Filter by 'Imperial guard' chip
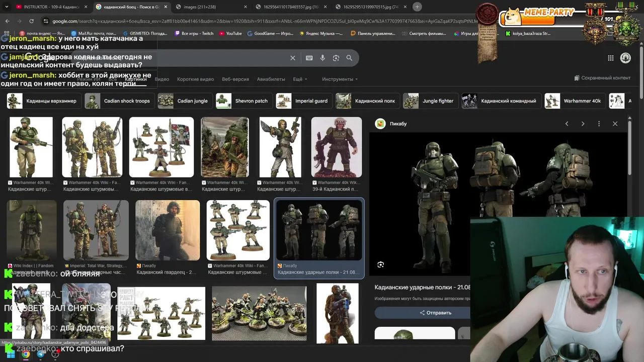The height and width of the screenshot is (362, 644). (303, 101)
